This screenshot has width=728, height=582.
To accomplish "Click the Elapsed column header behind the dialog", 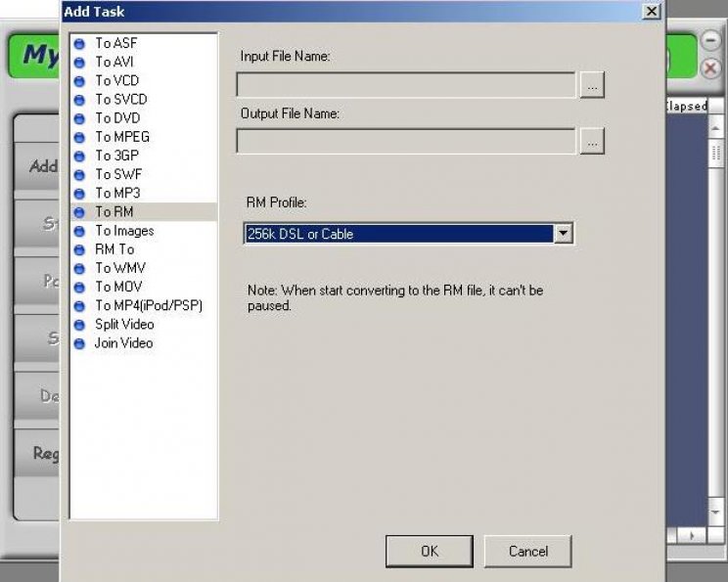I will click(687, 106).
